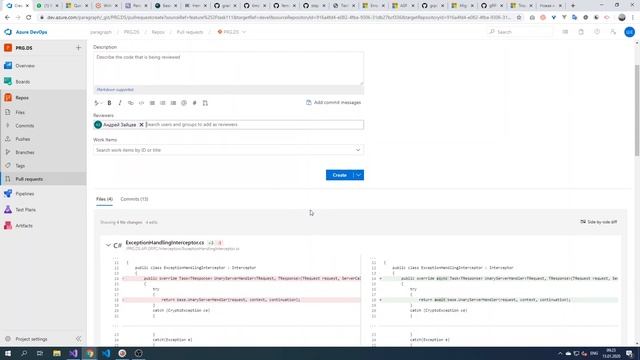
Task: Open the Pipelines hub
Action: click(x=43, y=194)
